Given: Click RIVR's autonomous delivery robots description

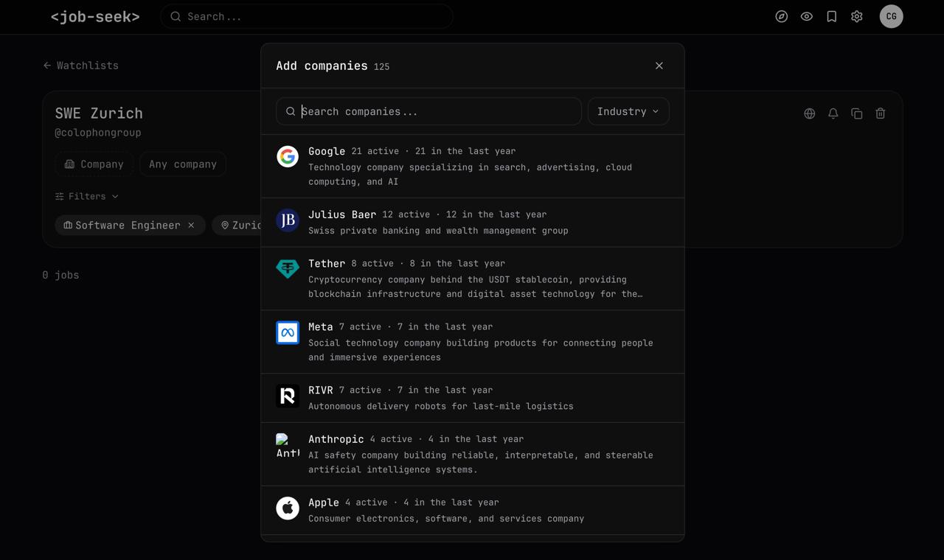Looking at the screenshot, I should (x=441, y=406).
